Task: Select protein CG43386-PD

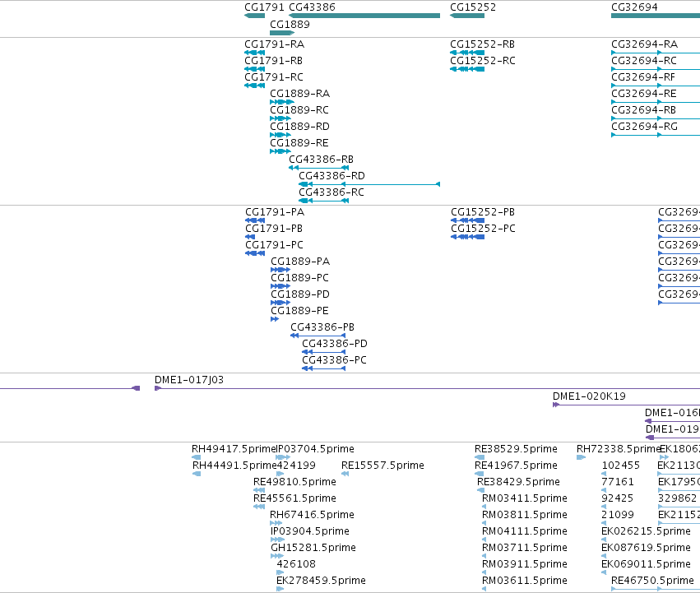Action: 335,344
